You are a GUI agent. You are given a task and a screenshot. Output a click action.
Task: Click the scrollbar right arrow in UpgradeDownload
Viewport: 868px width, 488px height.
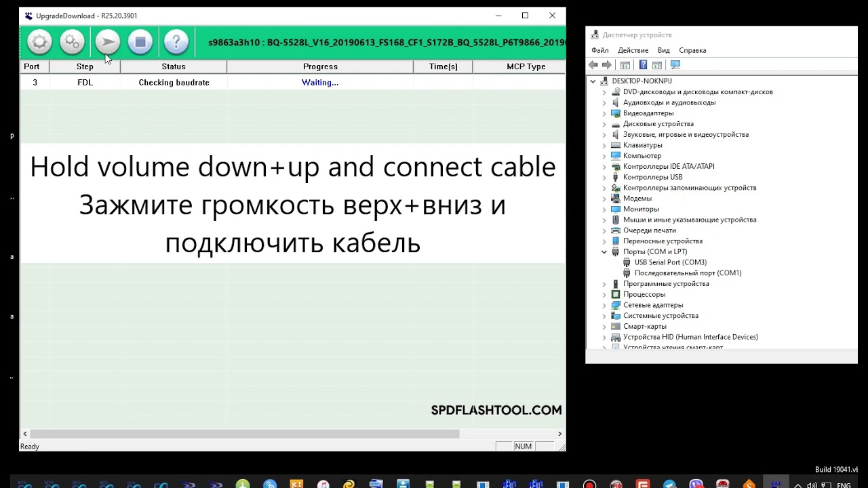click(x=559, y=434)
